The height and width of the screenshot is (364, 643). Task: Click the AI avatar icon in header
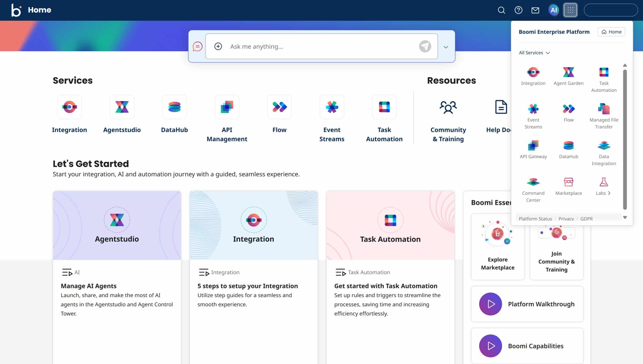(554, 10)
